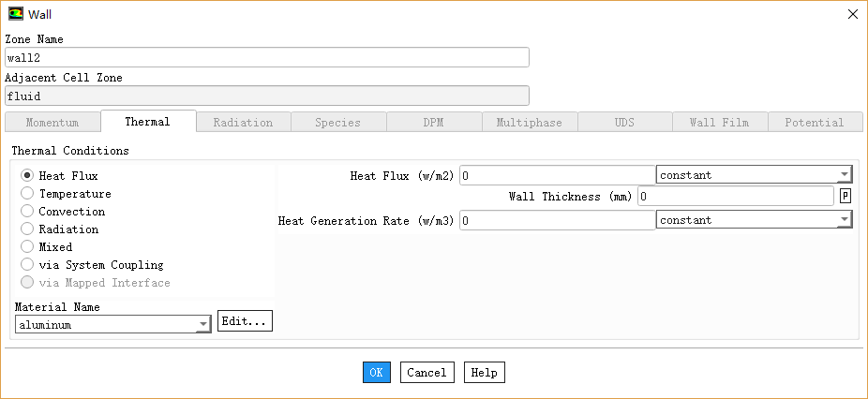Choose the Convection radio option
868x399 pixels.
click(x=27, y=212)
